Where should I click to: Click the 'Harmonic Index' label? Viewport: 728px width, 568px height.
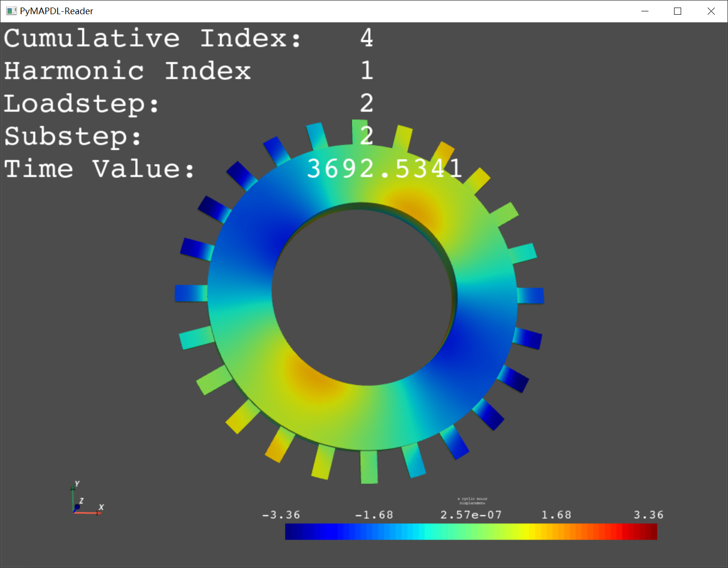pos(127,71)
